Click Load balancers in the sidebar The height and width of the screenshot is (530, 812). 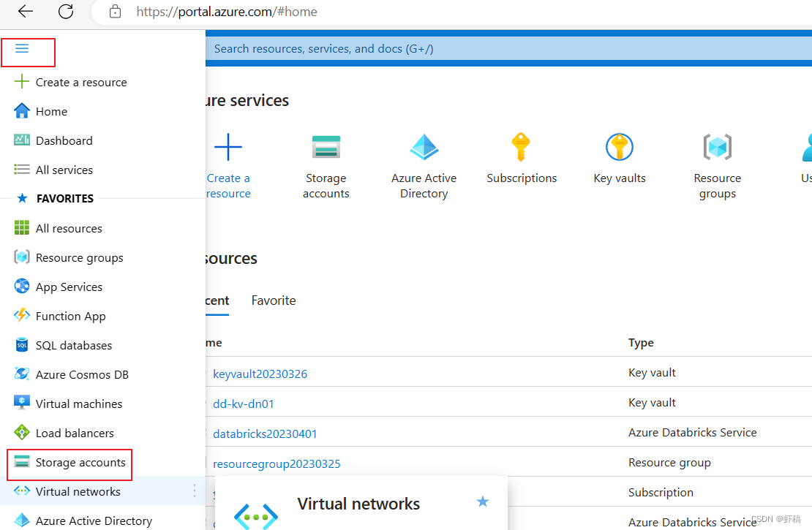click(x=75, y=433)
